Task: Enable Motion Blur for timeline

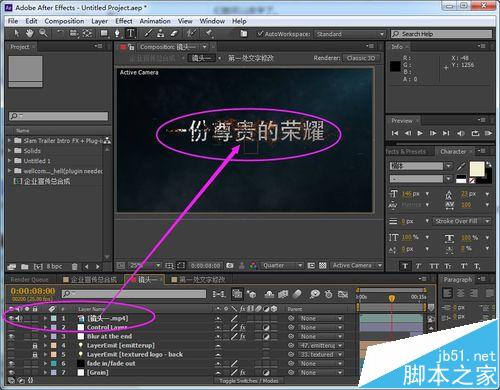Action: (x=297, y=294)
